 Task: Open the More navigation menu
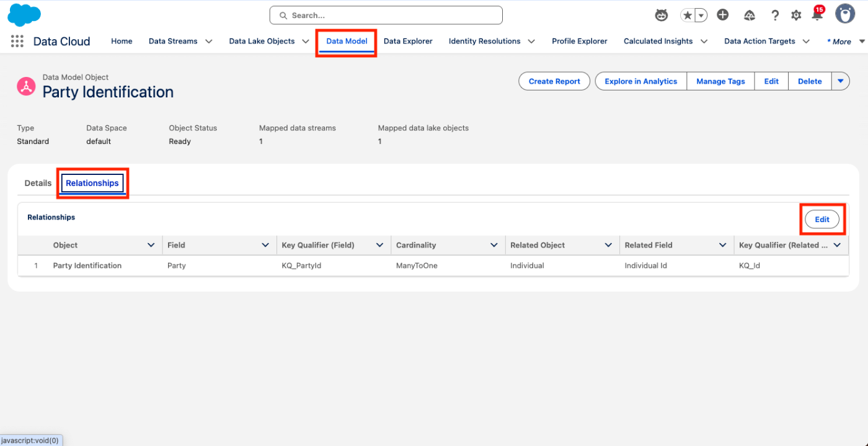point(846,42)
